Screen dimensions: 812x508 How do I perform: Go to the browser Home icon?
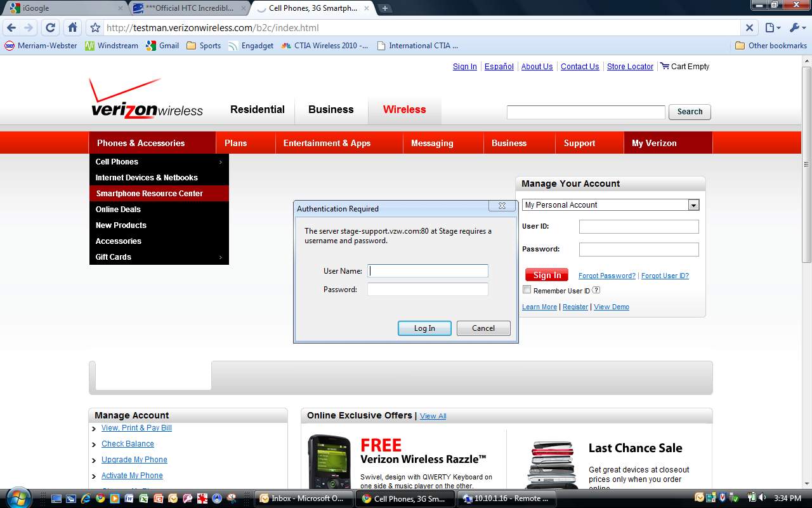point(72,28)
